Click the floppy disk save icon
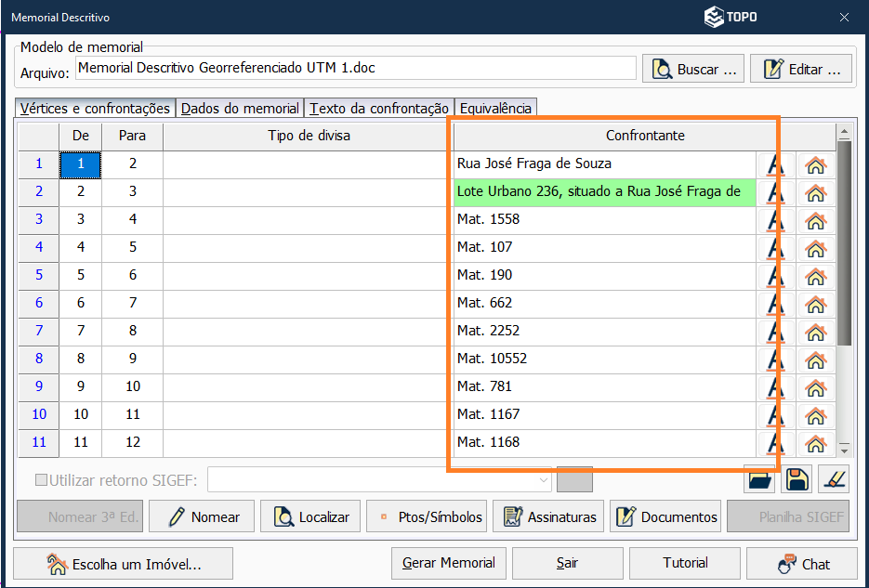The width and height of the screenshot is (869, 588). pyautogui.click(x=797, y=479)
